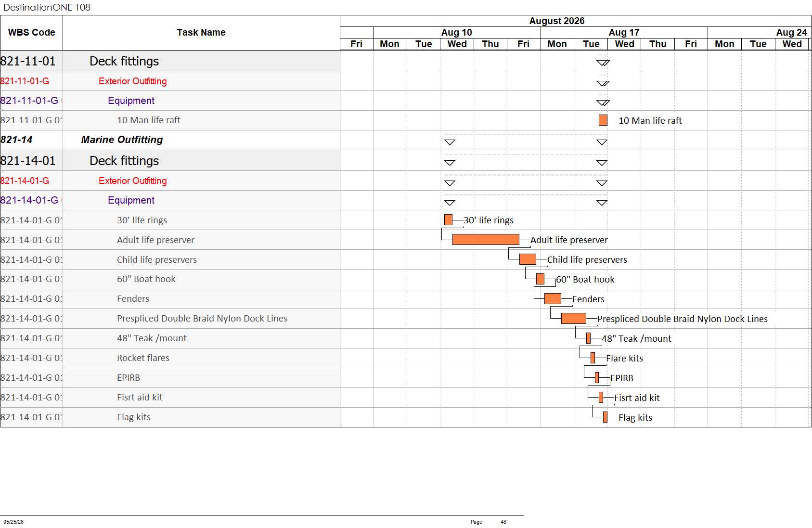Click WBS code 821-14
Image resolution: width=812 pixels, height=528 pixels.
pos(16,140)
